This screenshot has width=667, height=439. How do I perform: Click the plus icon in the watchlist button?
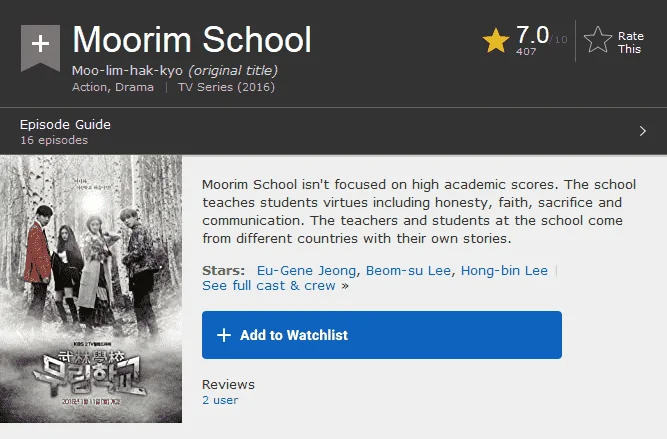coord(224,335)
